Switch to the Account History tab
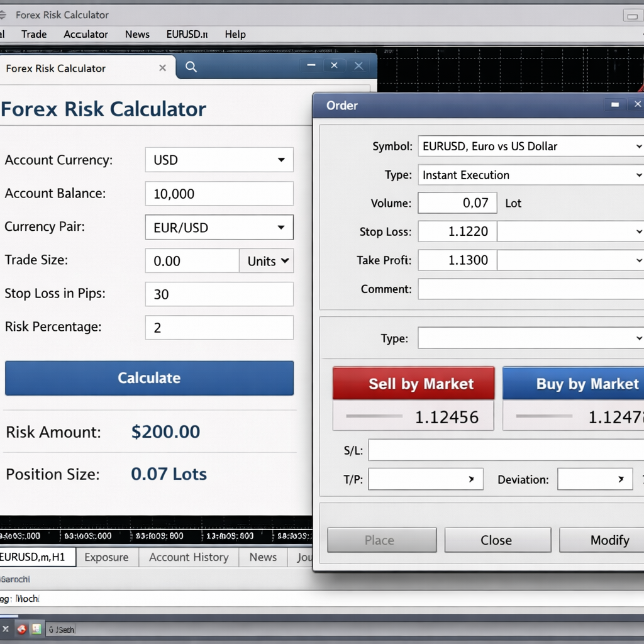The width and height of the screenshot is (644, 644). pos(188,557)
